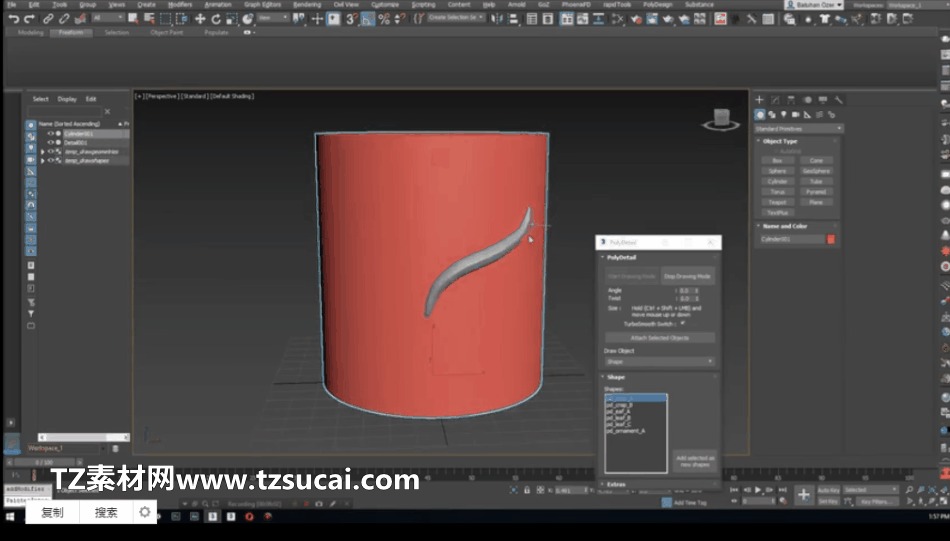The image size is (950, 541).
Task: Click the Select and Link icon
Action: (50, 19)
